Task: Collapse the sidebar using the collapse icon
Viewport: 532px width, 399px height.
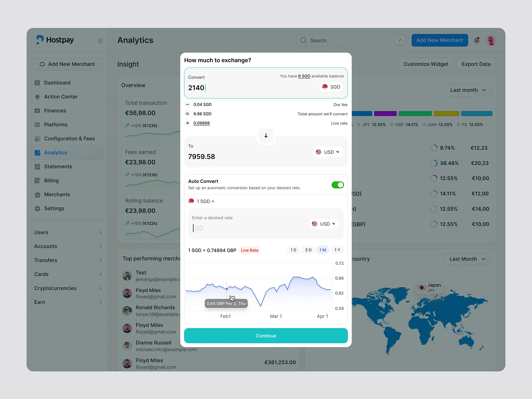Action: (x=101, y=41)
